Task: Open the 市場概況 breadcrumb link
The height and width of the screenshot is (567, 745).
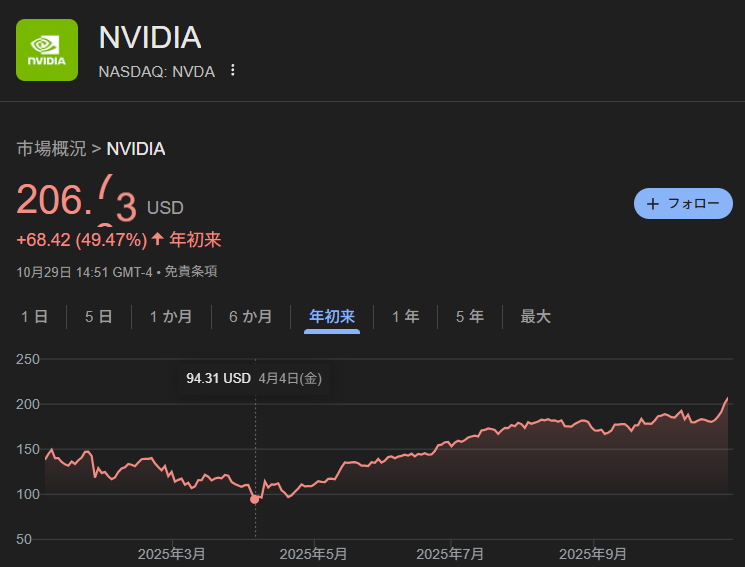Action: point(51,149)
